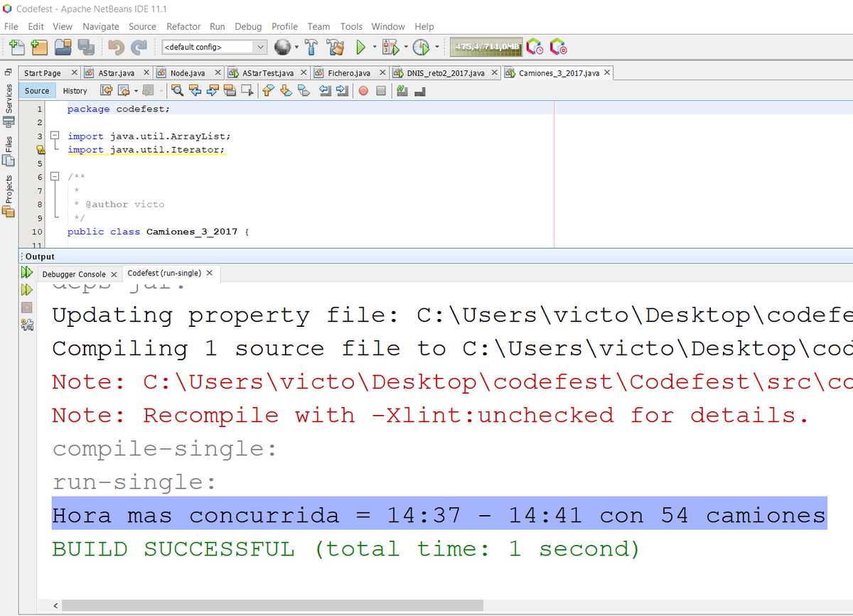Viewport: 853px width, 616px height.
Task: Undo the last edit using the toolbar arrow
Action: tap(117, 48)
